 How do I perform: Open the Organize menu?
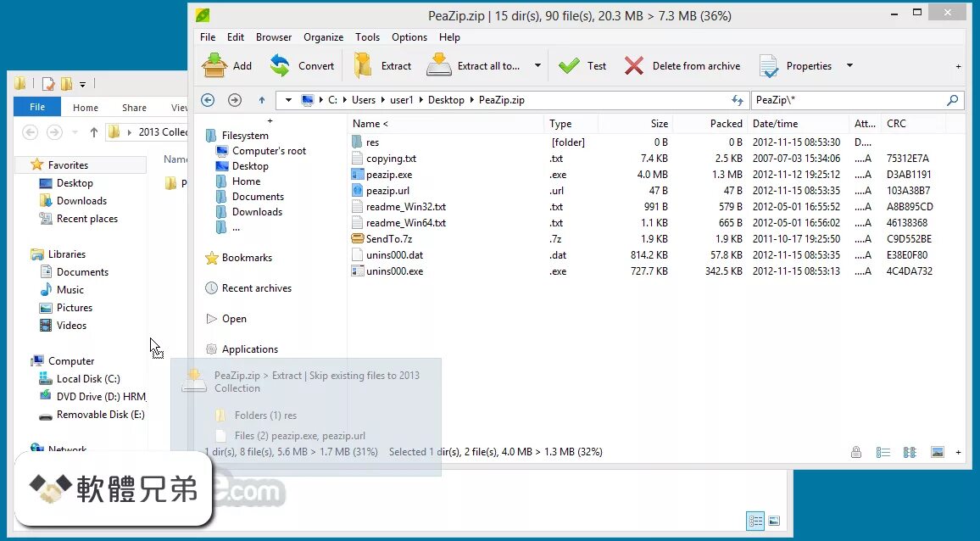click(x=323, y=37)
